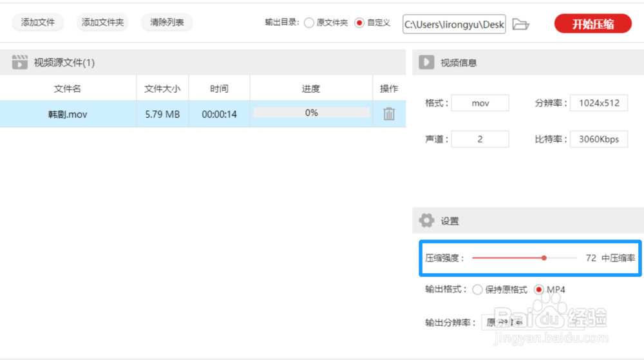Click the compression value 72
Image resolution: width=644 pixels, height=360 pixels.
coord(591,258)
